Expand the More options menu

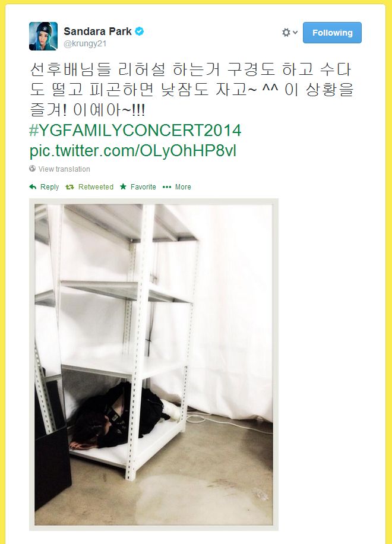click(x=177, y=187)
